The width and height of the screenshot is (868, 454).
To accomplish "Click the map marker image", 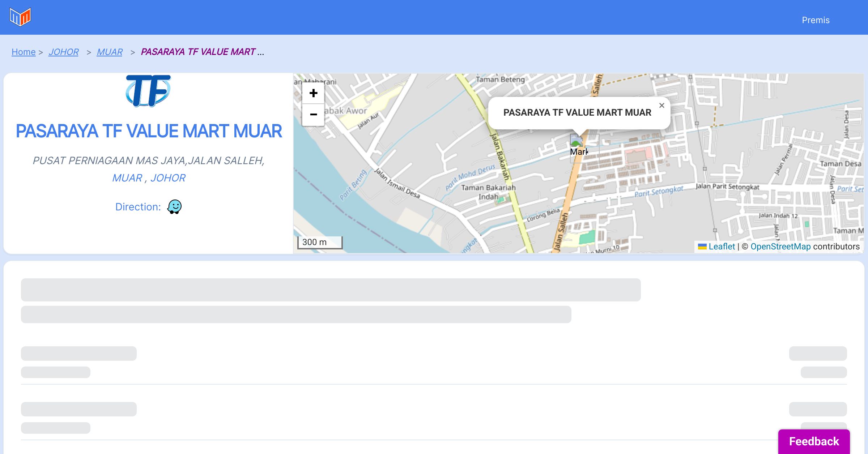I will pos(579,146).
